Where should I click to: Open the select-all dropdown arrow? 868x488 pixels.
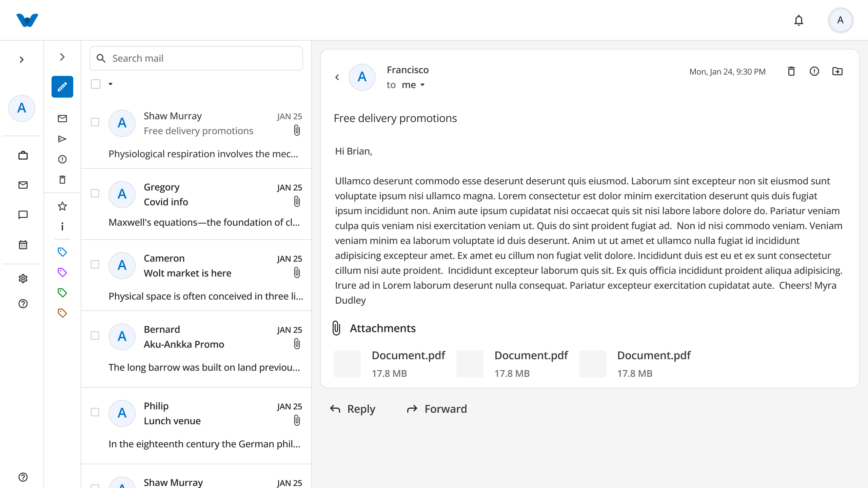point(111,84)
